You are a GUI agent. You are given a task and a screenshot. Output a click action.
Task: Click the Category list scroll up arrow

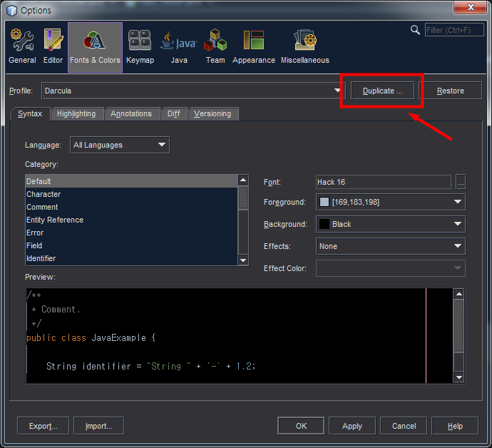click(243, 180)
